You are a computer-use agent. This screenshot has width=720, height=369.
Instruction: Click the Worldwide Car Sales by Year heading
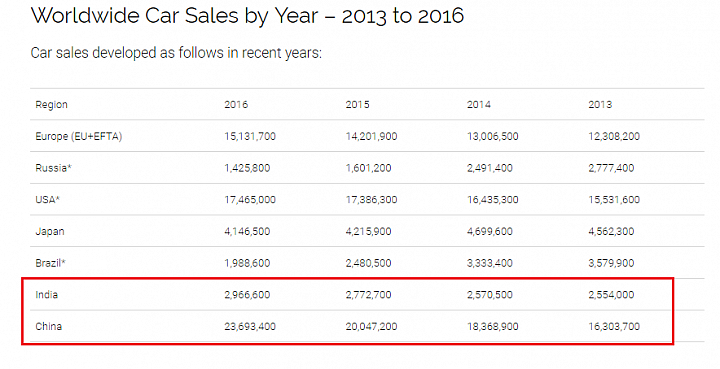pyautogui.click(x=247, y=16)
